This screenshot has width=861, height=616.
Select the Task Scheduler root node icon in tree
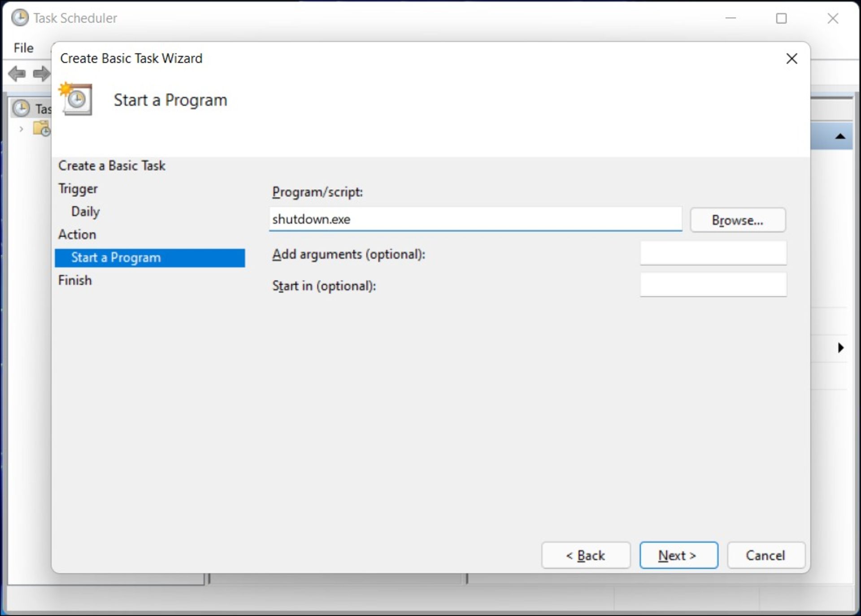pos(21,108)
